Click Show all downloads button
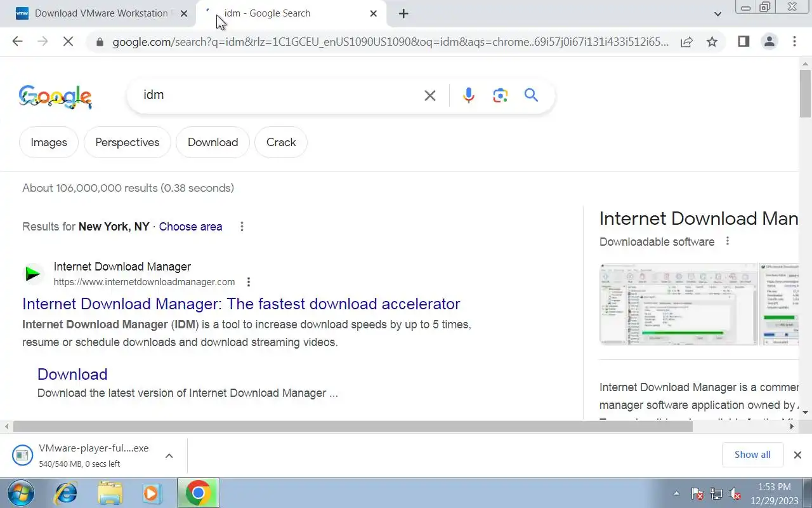812x508 pixels. coord(752,455)
